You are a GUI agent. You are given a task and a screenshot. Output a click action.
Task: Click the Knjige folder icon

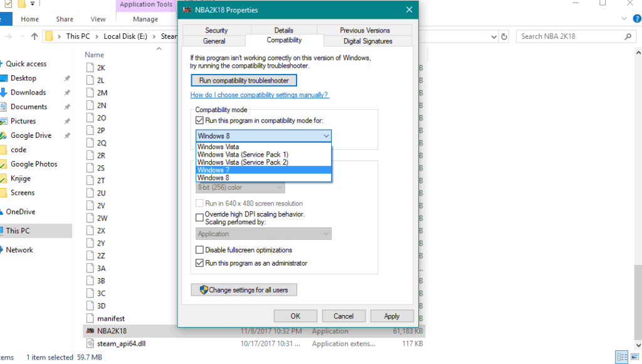point(3,179)
